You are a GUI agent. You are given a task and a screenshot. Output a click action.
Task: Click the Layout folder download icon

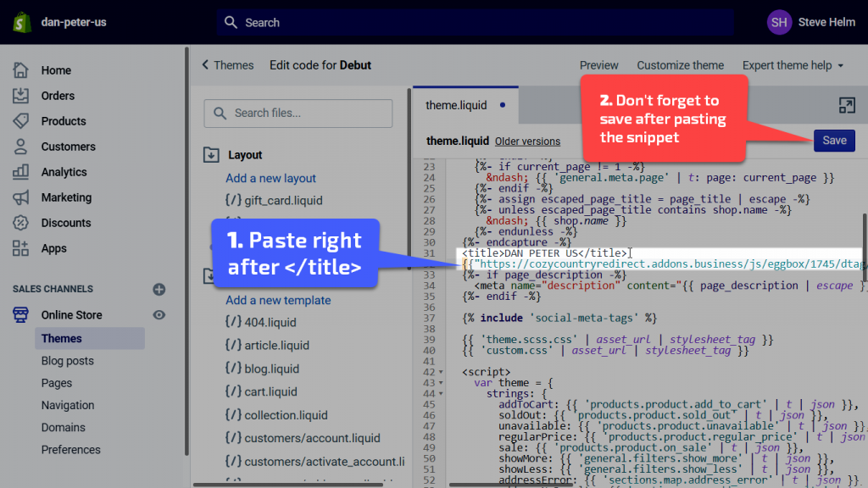(211, 154)
